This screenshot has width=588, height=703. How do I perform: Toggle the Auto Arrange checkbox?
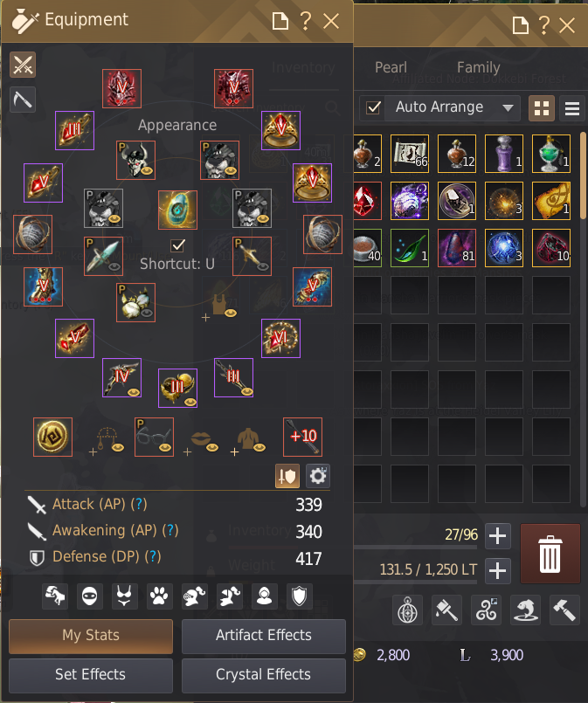coord(373,107)
